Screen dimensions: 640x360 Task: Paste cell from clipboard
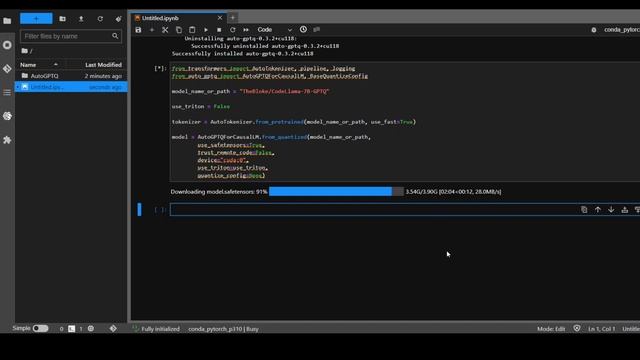click(192, 30)
